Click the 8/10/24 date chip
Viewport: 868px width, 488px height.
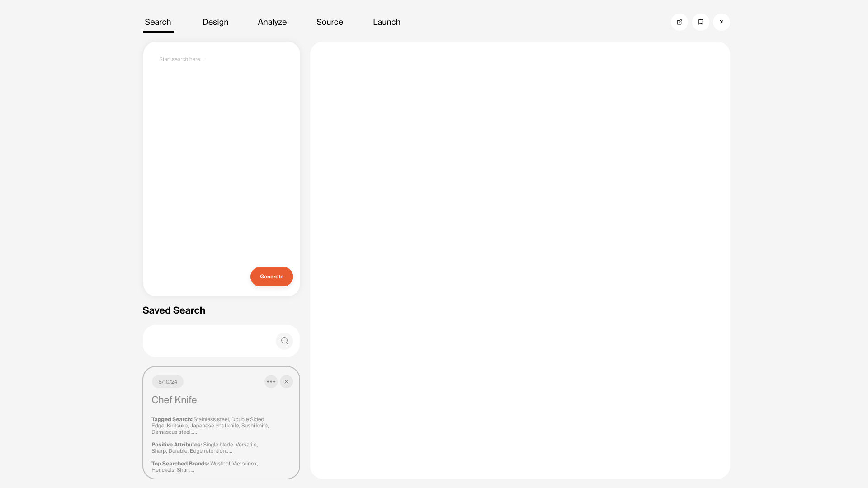click(x=168, y=382)
